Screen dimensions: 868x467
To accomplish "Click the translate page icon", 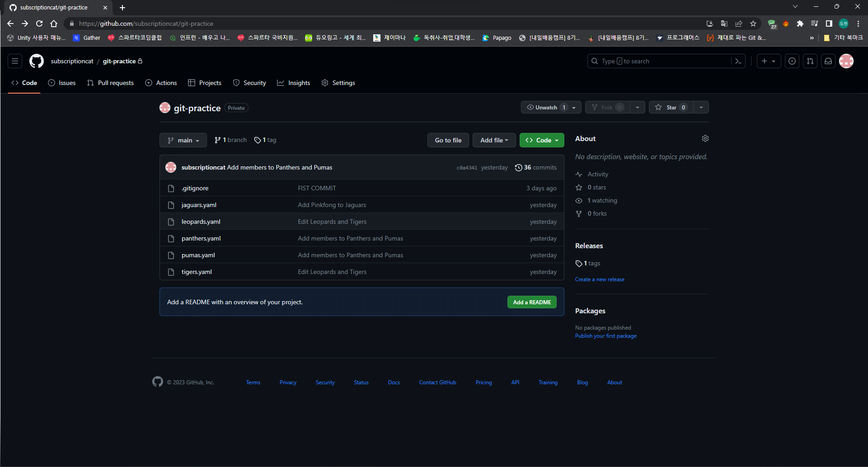I will point(724,24).
